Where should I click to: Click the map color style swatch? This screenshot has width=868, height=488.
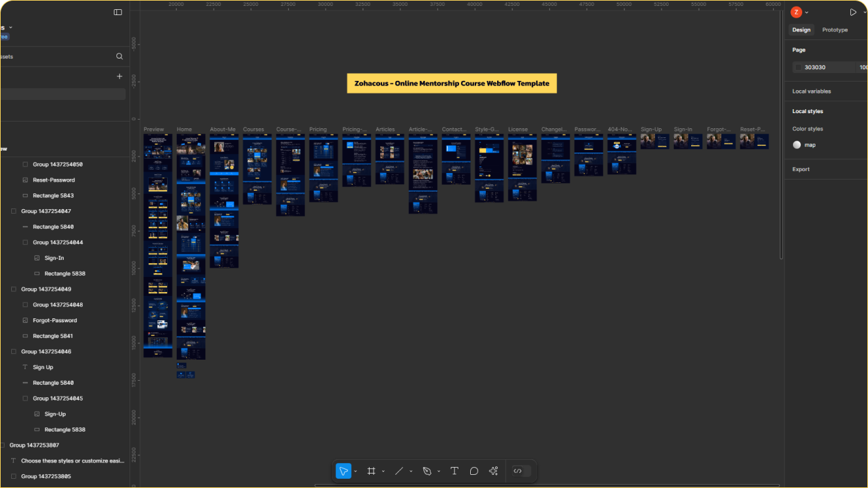point(797,145)
